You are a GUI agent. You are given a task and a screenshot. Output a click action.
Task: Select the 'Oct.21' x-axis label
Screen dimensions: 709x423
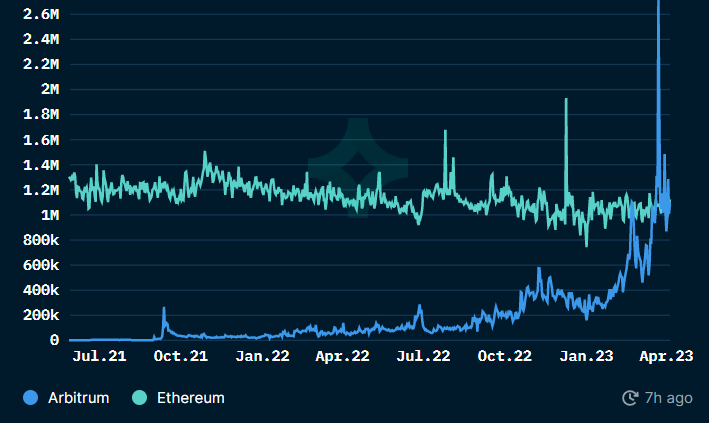(x=181, y=356)
